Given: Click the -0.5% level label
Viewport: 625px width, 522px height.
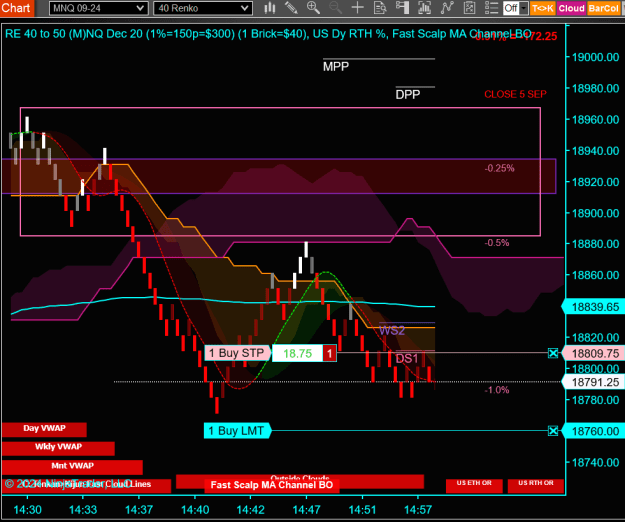Looking at the screenshot, I should click(x=497, y=243).
